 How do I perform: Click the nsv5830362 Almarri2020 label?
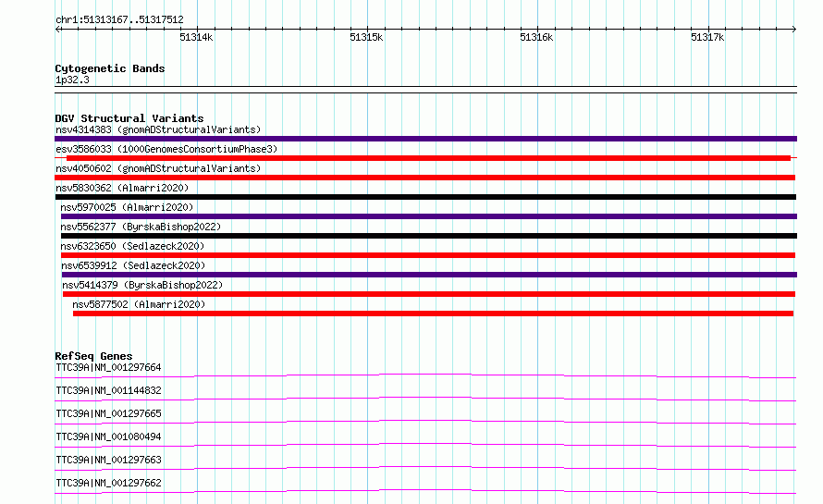click(122, 188)
